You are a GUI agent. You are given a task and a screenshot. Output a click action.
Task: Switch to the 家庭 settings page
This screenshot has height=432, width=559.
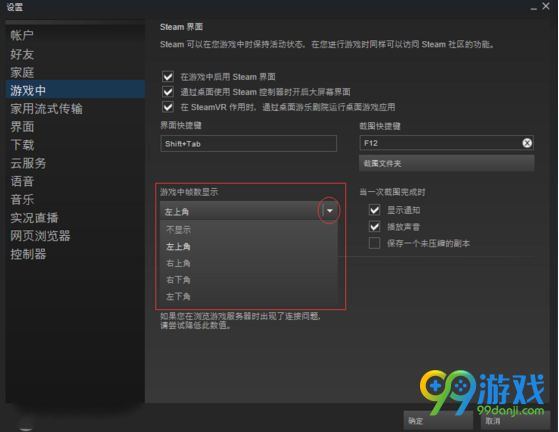pyautogui.click(x=22, y=72)
